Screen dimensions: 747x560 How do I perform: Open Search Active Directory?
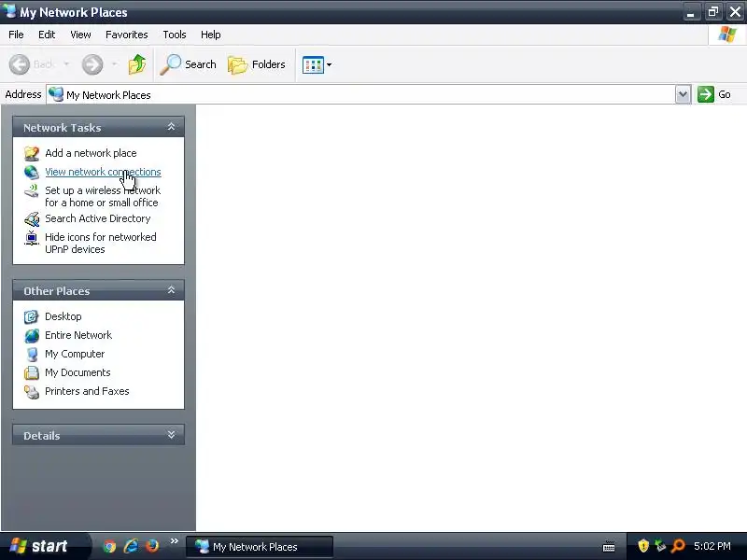point(98,218)
